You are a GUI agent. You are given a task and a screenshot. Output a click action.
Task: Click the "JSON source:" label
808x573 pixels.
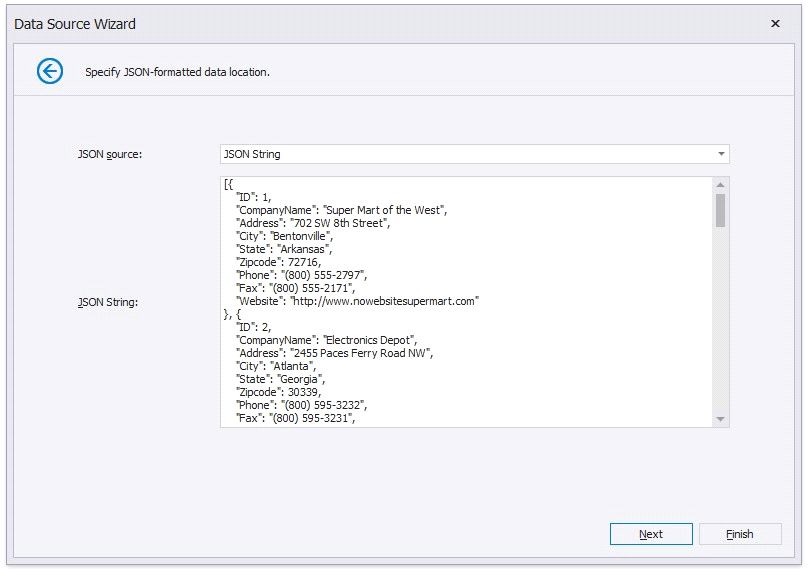click(x=110, y=154)
